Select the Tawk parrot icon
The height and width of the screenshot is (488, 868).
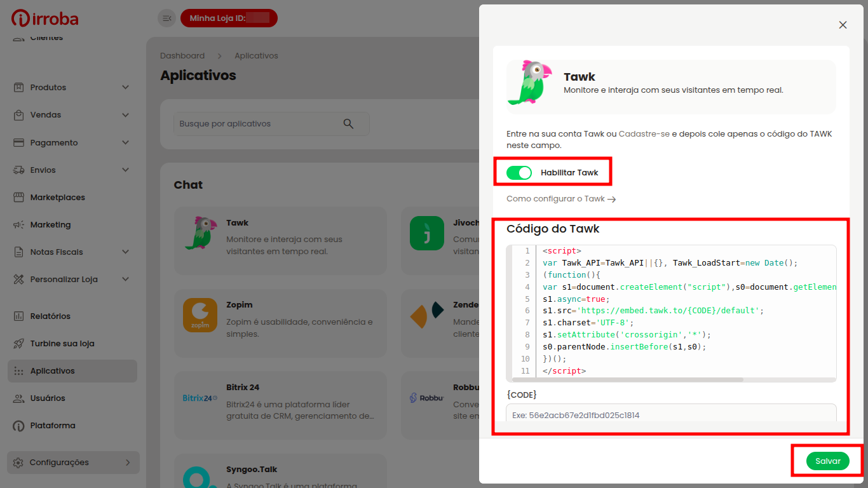529,83
